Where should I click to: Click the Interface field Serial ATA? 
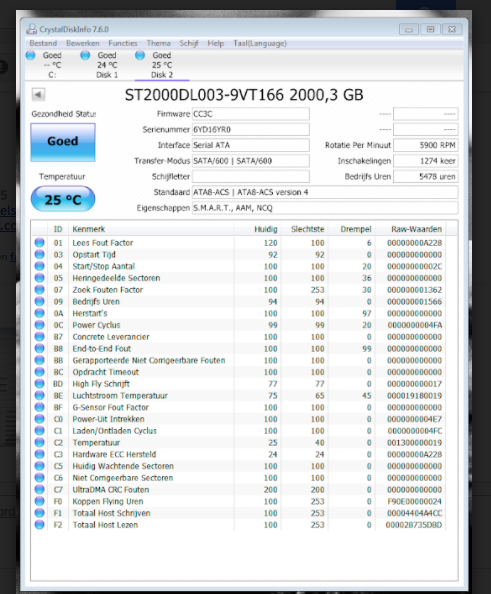point(250,145)
